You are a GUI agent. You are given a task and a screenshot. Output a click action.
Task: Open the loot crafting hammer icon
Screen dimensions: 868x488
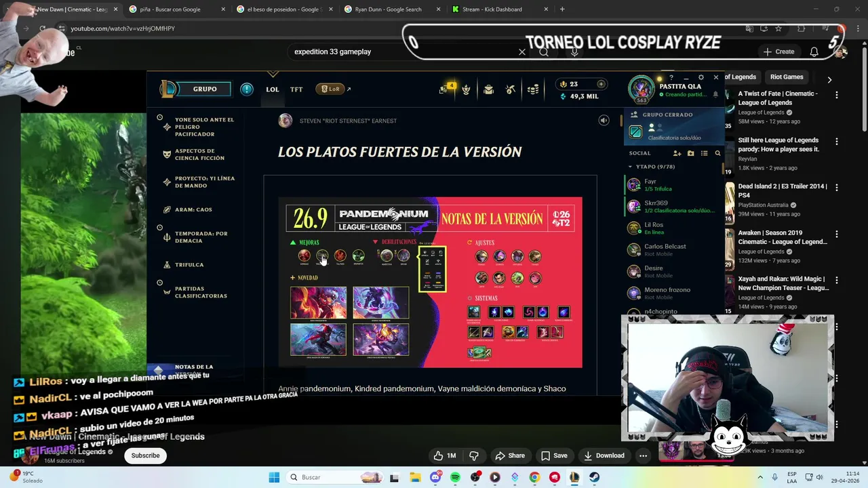click(x=511, y=89)
